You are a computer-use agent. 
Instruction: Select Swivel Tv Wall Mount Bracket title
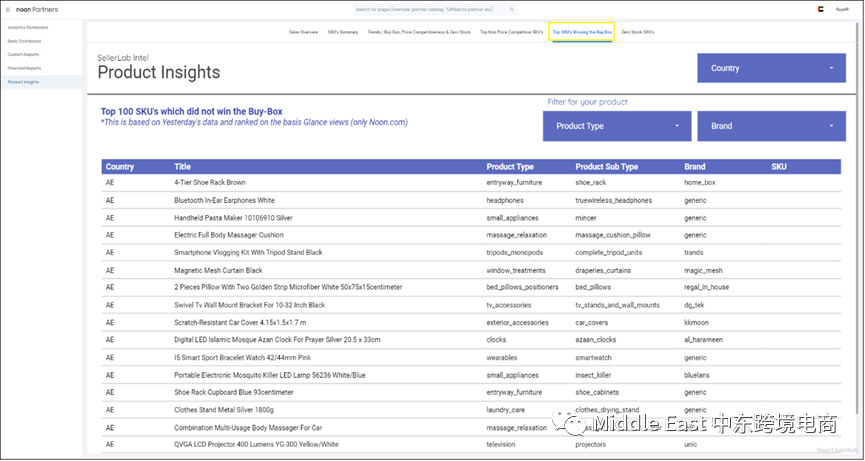coord(249,305)
